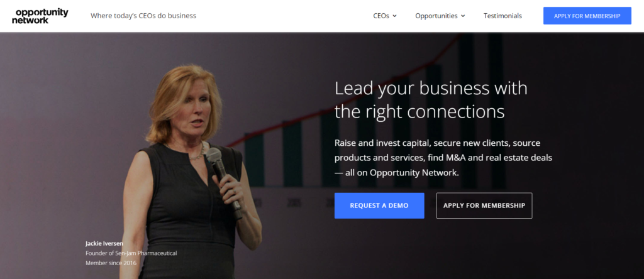Click the Lead your business headline
Screen dimensions: 644x279
431,100
